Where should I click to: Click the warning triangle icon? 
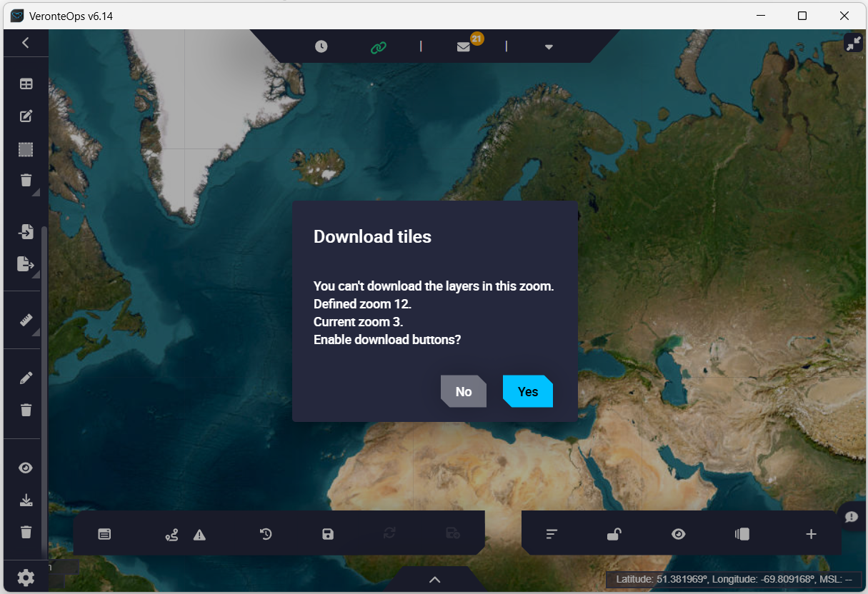click(199, 535)
